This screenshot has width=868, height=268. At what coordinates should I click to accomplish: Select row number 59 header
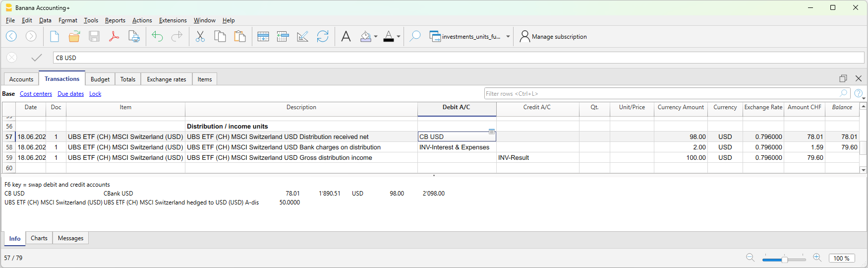tap(9, 158)
